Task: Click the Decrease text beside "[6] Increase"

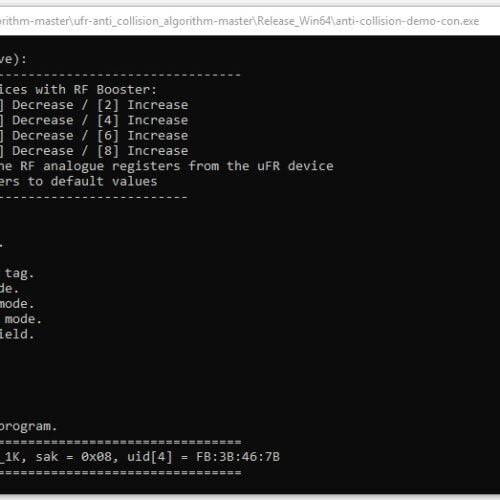Action: [43, 136]
